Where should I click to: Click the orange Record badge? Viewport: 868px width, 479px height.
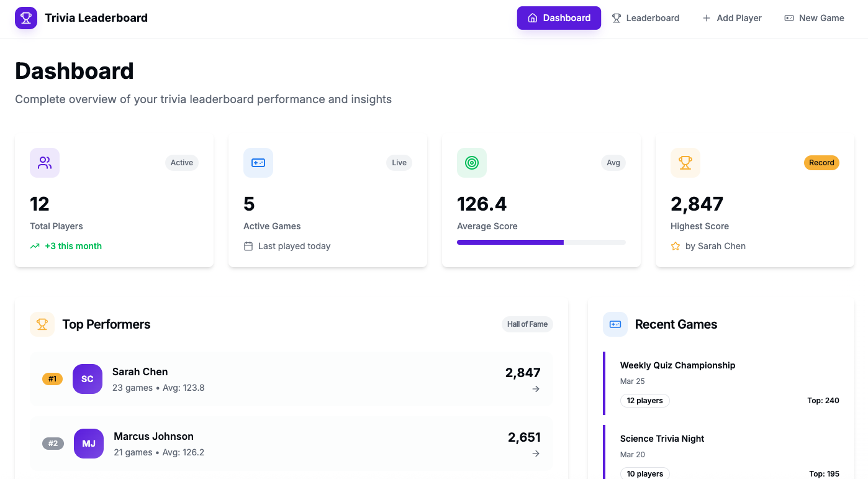click(x=821, y=163)
